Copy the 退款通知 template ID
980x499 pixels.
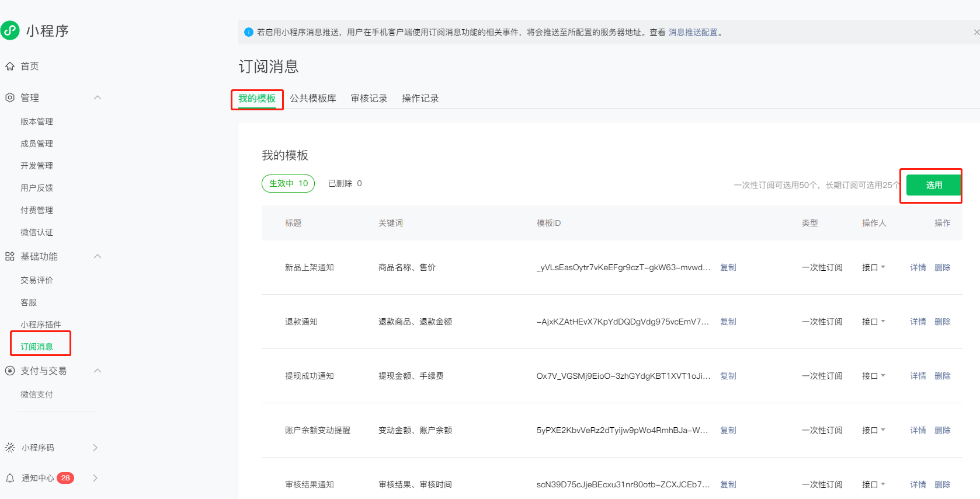point(728,322)
